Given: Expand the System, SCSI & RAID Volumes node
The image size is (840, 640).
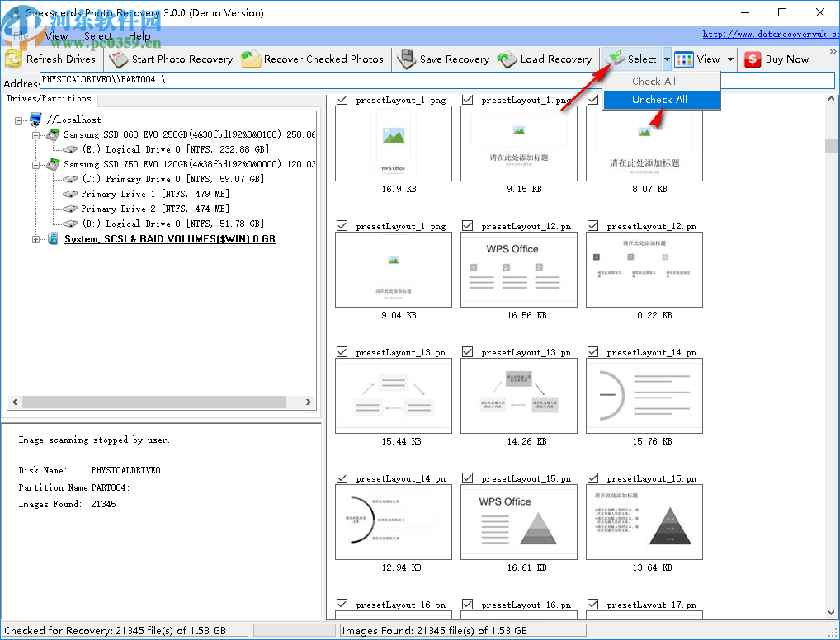Looking at the screenshot, I should click(x=35, y=239).
